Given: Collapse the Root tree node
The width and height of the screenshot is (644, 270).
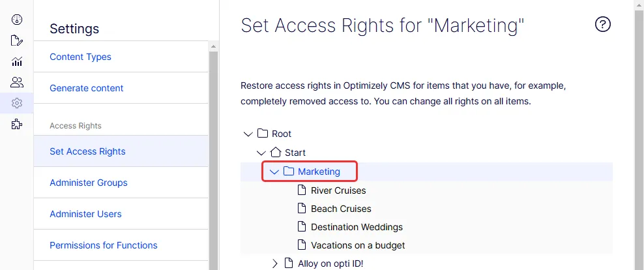Looking at the screenshot, I should coord(248,134).
